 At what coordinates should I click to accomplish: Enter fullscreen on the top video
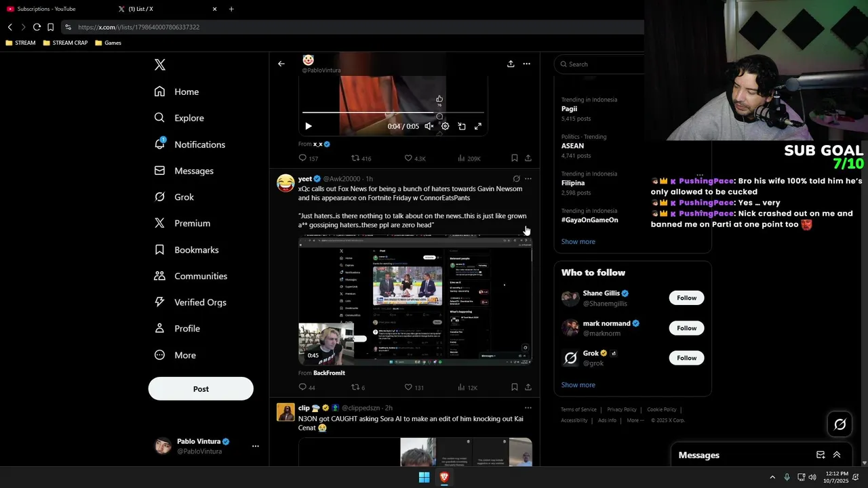pyautogui.click(x=478, y=126)
